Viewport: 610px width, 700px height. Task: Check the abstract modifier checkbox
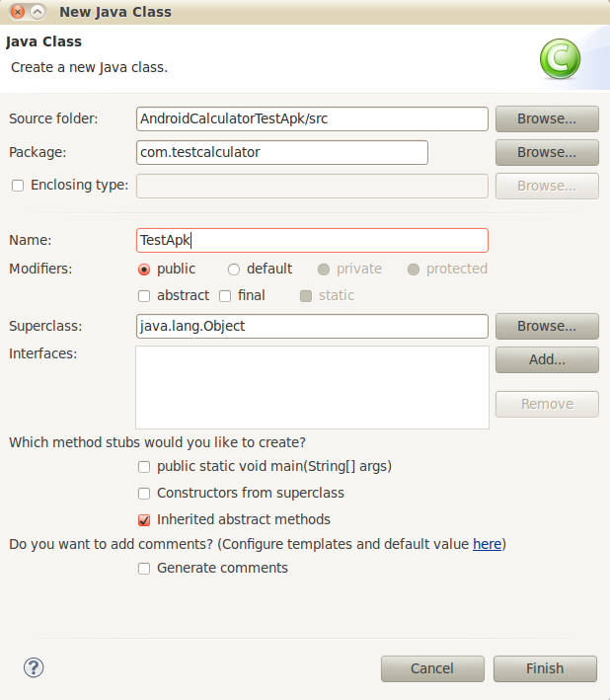coord(144,295)
